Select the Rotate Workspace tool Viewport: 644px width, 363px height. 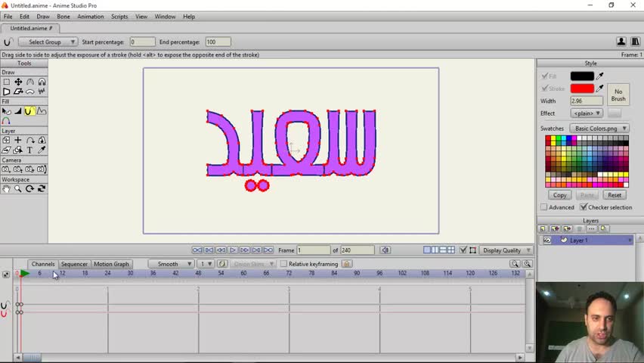click(30, 189)
